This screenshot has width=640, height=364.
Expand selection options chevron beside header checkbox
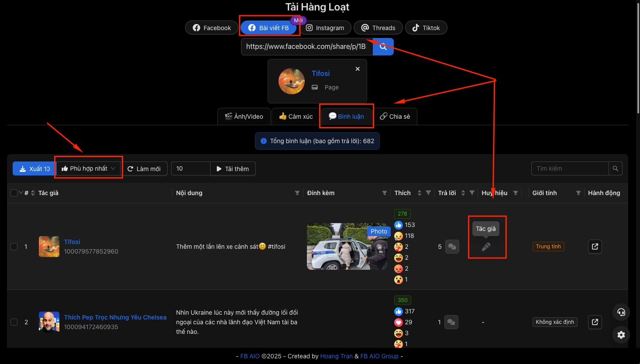click(21, 192)
